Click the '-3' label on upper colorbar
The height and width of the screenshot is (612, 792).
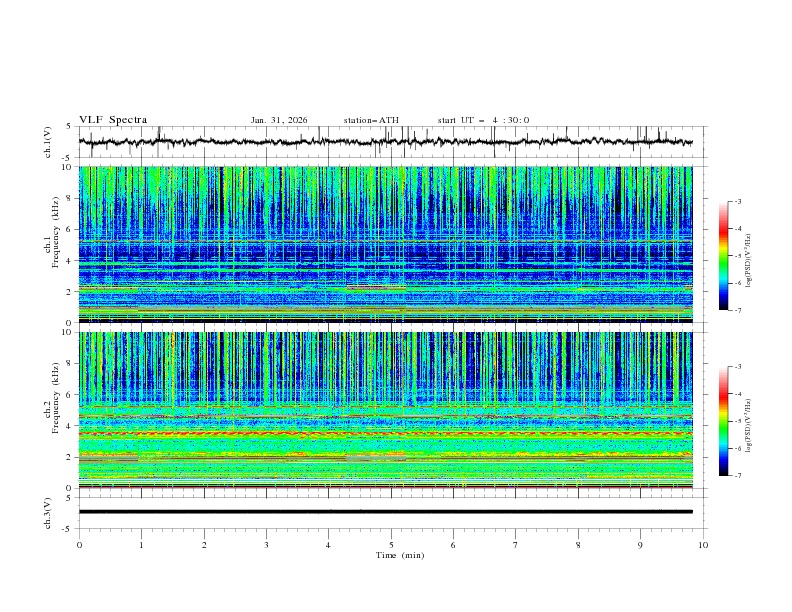(737, 201)
